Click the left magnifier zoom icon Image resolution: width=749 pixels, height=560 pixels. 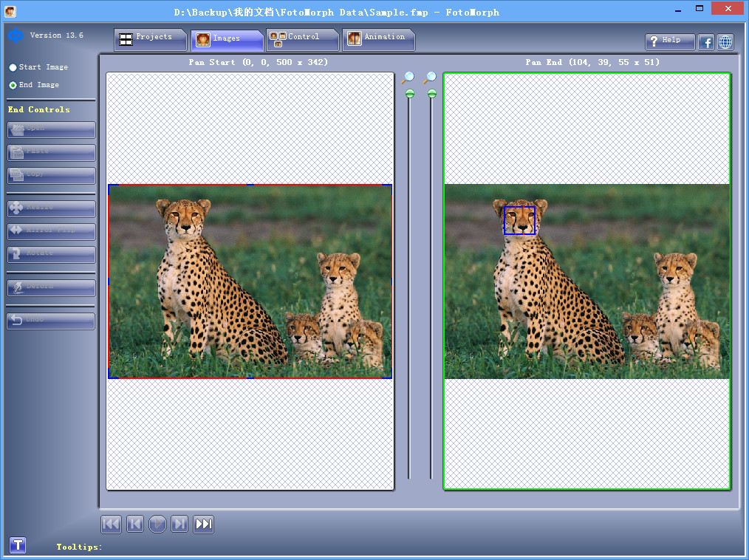[x=408, y=78]
